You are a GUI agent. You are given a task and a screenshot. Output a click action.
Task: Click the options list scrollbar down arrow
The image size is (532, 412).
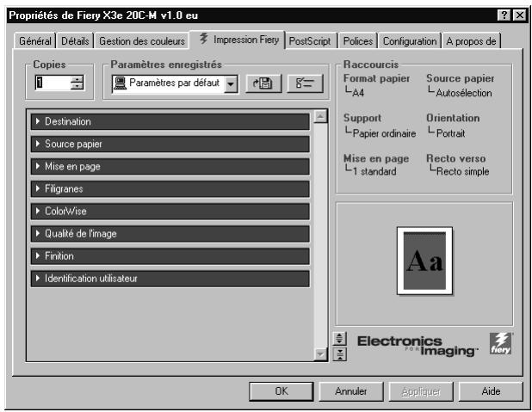point(320,354)
